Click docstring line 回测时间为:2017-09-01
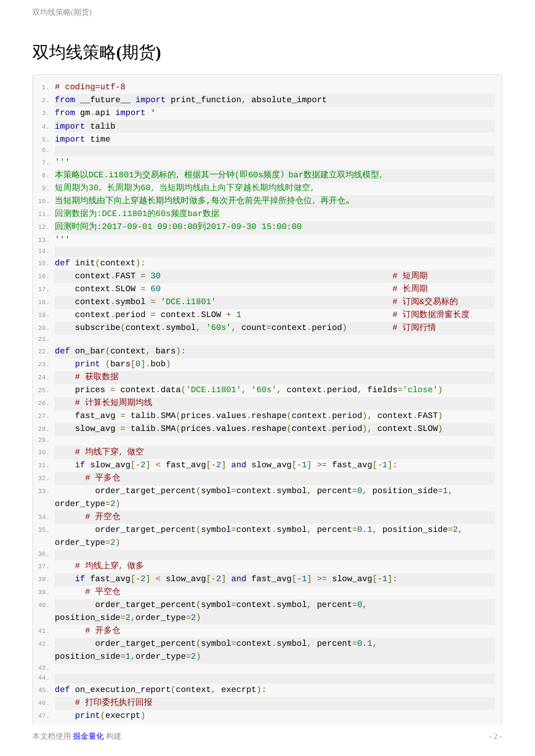 (x=178, y=227)
